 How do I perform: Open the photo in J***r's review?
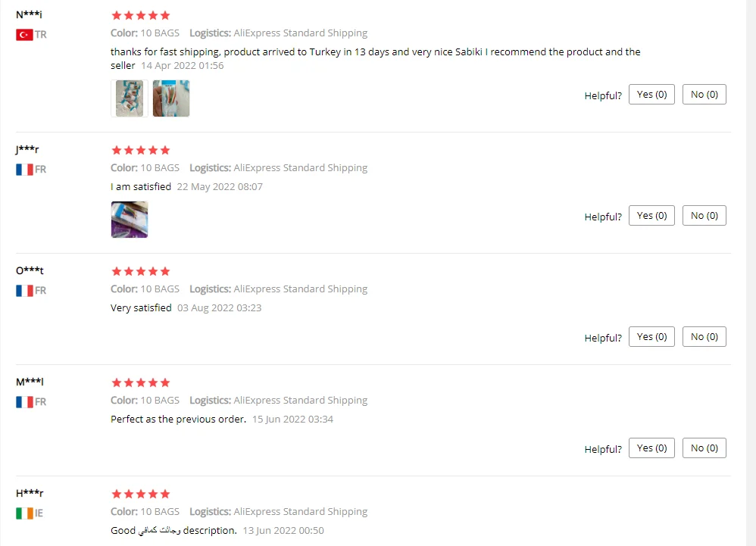[130, 220]
